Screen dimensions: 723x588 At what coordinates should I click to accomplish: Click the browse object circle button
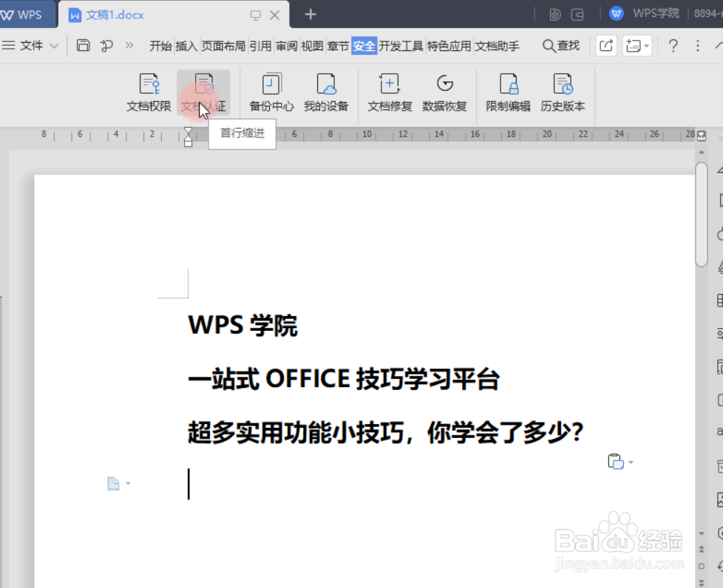pyautogui.click(x=702, y=566)
